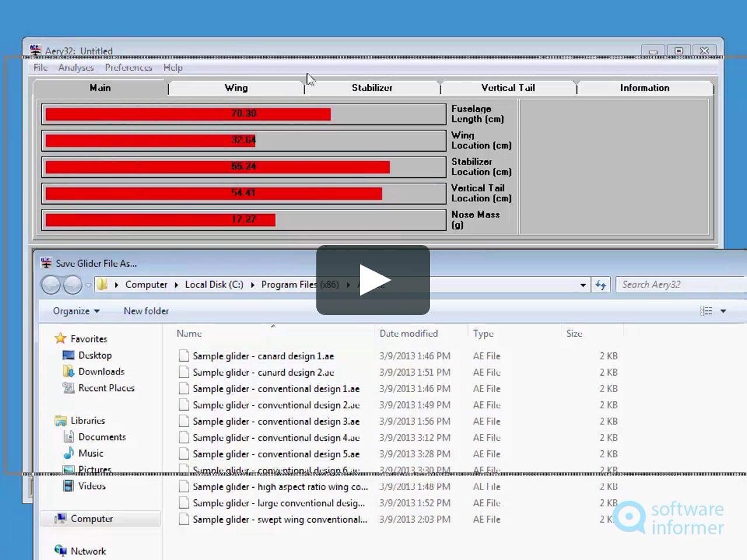Open the address bar history dropdown
Viewport: 747px width, 560px height.
(583, 285)
